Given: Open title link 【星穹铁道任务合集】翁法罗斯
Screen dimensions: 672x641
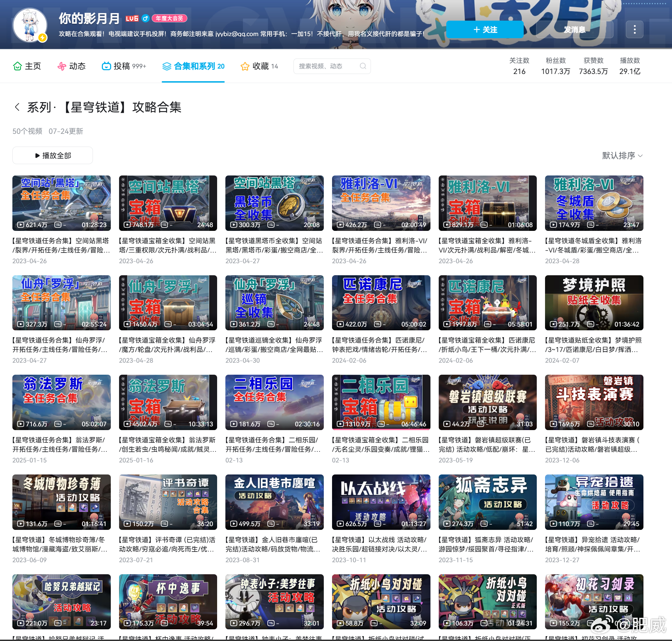Looking at the screenshot, I should pos(60,445).
